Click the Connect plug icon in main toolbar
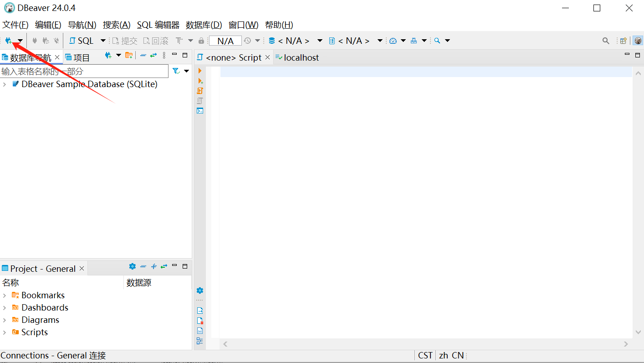The image size is (644, 363). coord(35,41)
